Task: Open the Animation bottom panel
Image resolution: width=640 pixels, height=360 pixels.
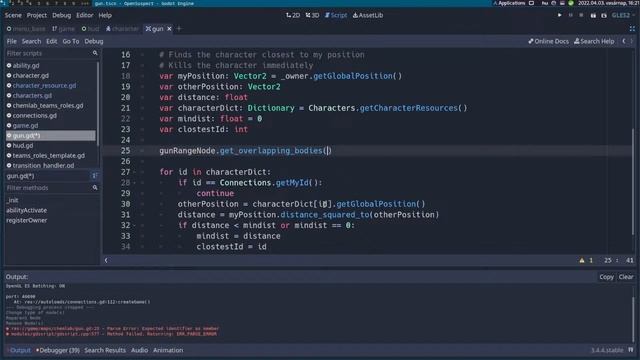Action: tap(168, 350)
